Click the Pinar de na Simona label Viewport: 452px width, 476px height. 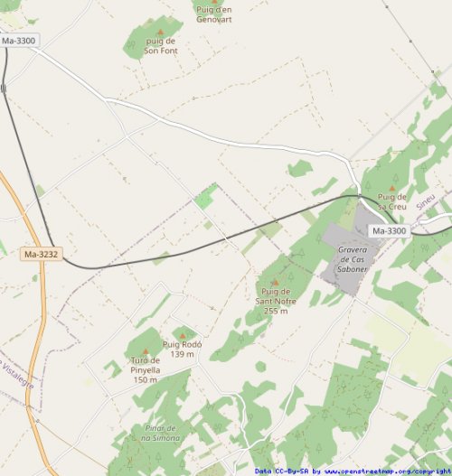coord(160,434)
